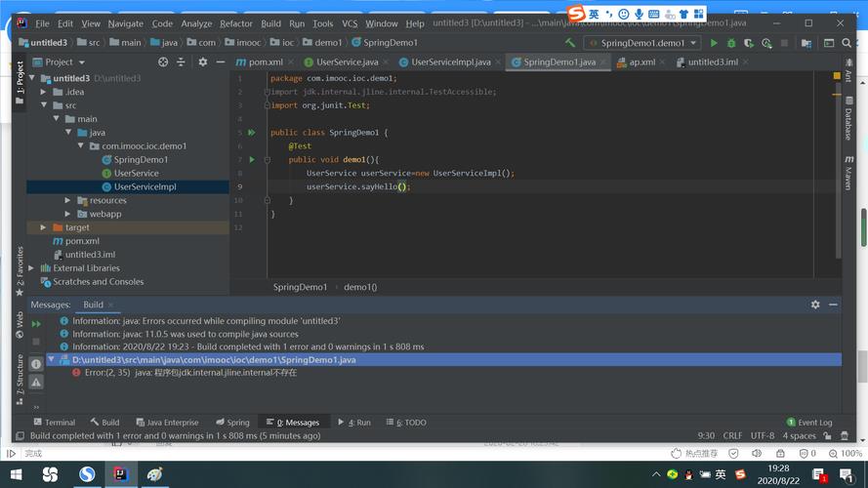Click gutter run icon beside demo1 method
This screenshot has width=868, height=488.
tap(251, 159)
